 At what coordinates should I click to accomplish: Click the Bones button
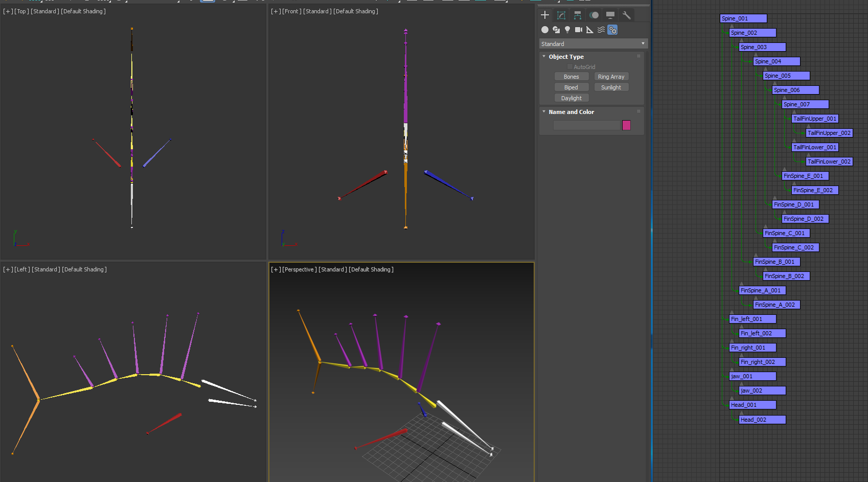(571, 76)
